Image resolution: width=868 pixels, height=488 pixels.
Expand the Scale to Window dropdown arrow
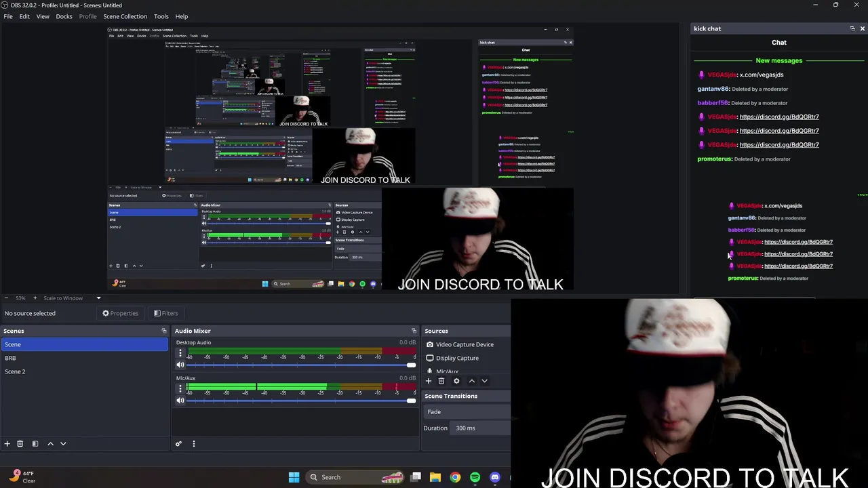(98, 298)
